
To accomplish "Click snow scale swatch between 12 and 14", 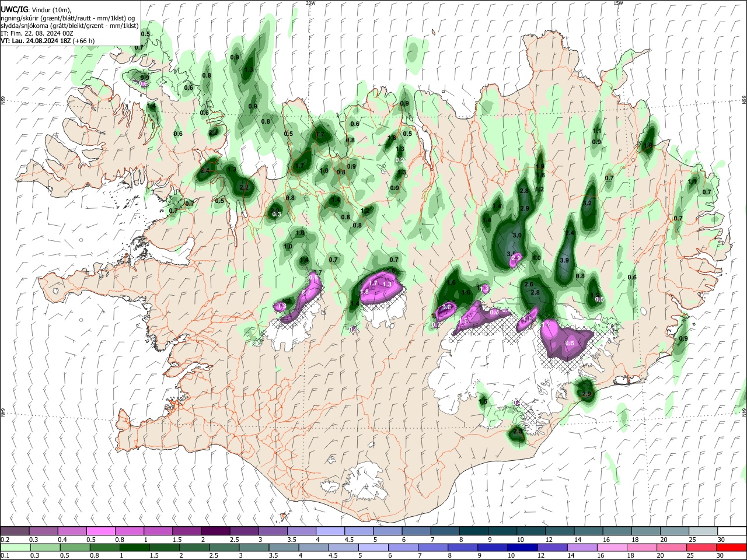I will 558,531.
